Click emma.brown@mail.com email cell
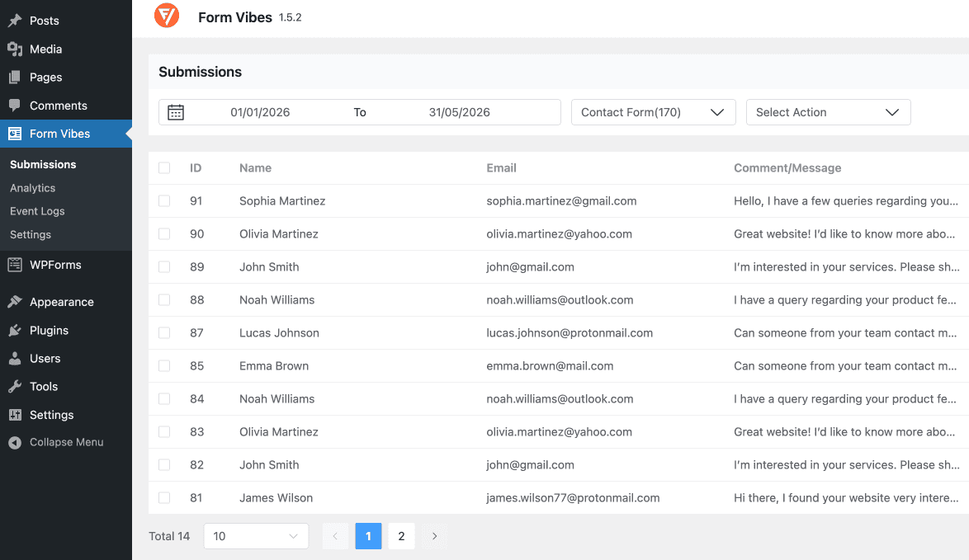The height and width of the screenshot is (560, 969). (x=550, y=366)
